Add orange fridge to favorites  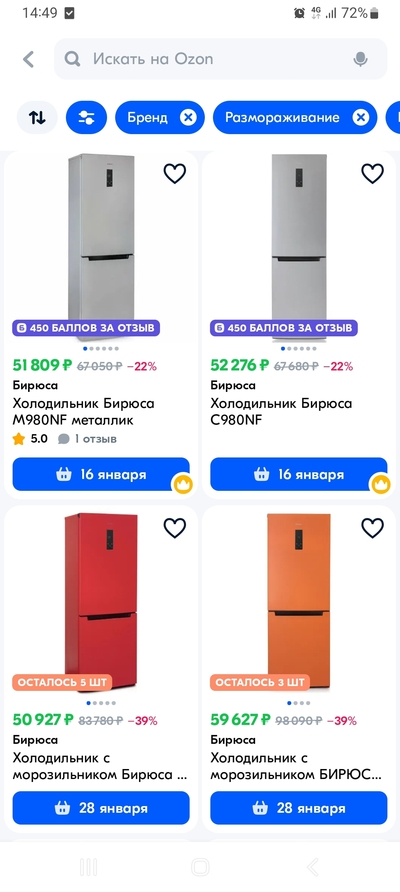(373, 528)
